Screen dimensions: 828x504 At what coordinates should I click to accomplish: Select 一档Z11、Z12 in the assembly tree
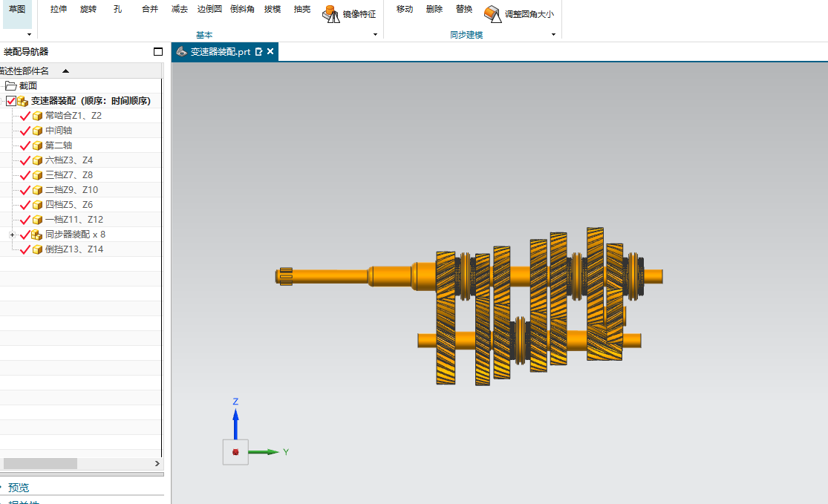click(x=74, y=220)
